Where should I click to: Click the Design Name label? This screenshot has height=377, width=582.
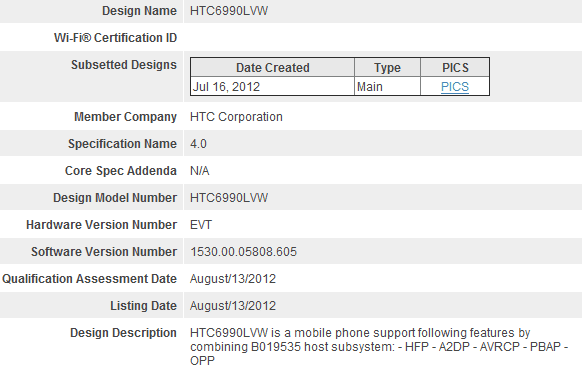pos(139,11)
